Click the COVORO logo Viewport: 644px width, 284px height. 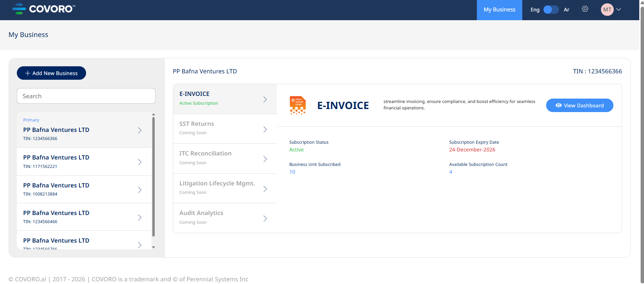[x=44, y=9]
